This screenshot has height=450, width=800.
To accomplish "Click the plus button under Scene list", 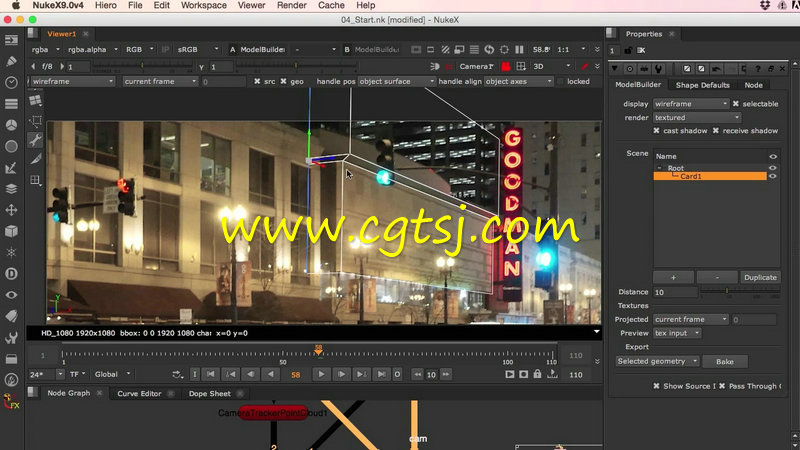I will click(673, 278).
